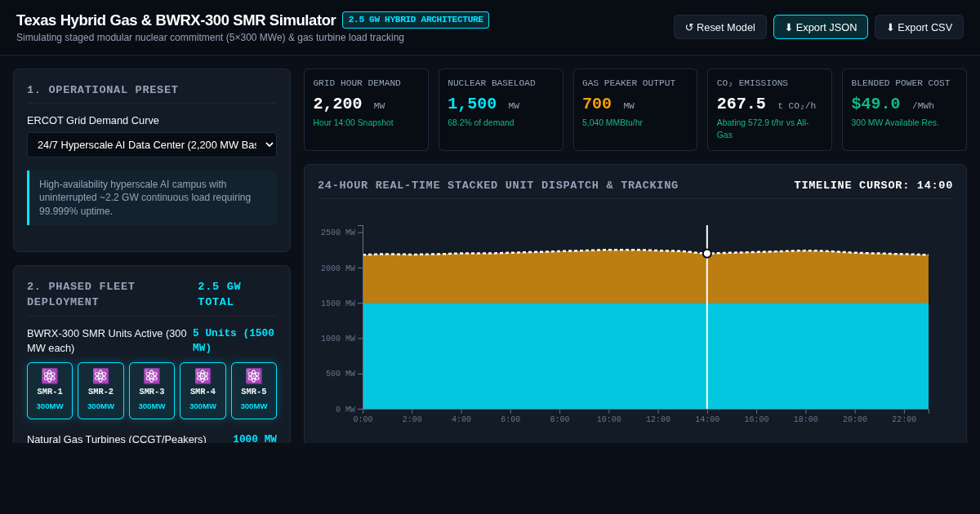
Task: Click the SMR-2 atom icon
Action: click(100, 376)
